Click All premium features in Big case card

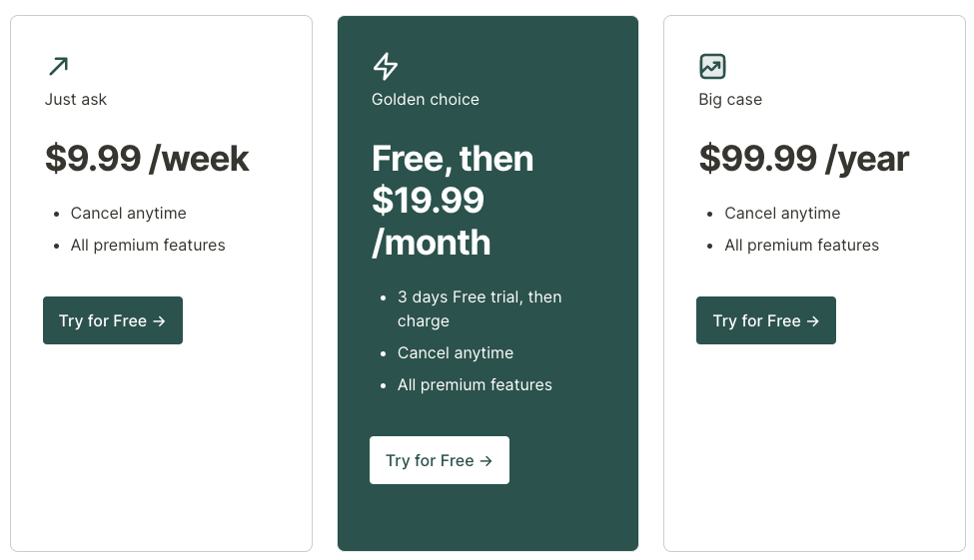coord(801,246)
